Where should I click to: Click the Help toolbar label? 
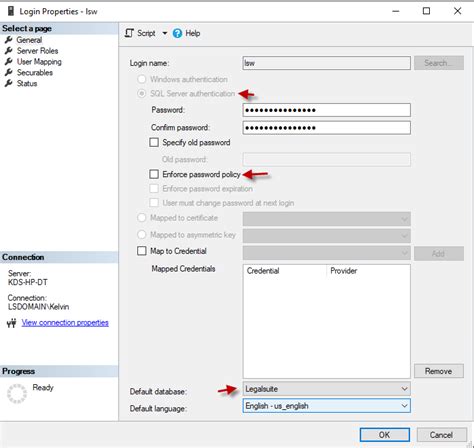coord(193,33)
